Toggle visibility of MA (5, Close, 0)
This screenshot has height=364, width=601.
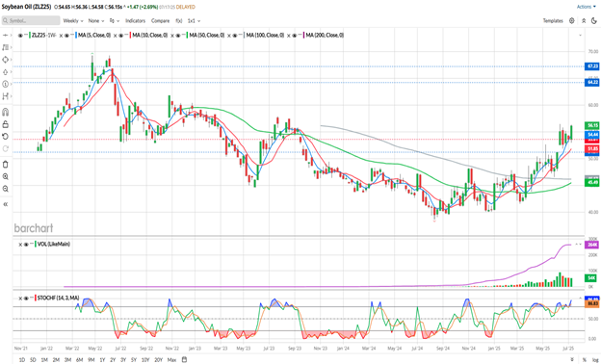point(67,36)
